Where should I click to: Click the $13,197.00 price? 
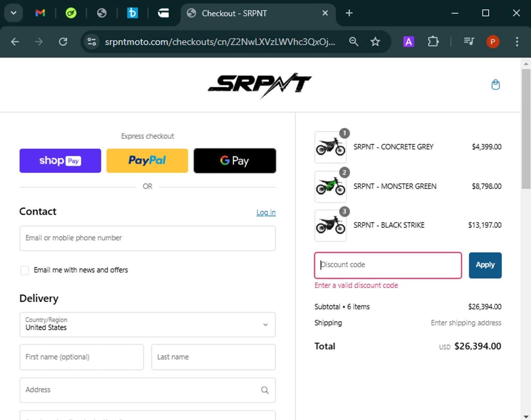pyautogui.click(x=485, y=225)
